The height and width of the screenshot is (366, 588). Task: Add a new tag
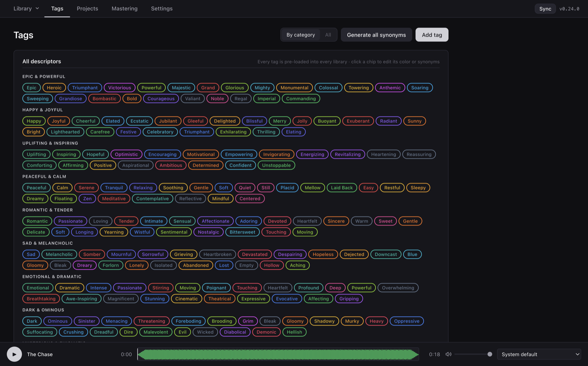pyautogui.click(x=432, y=35)
